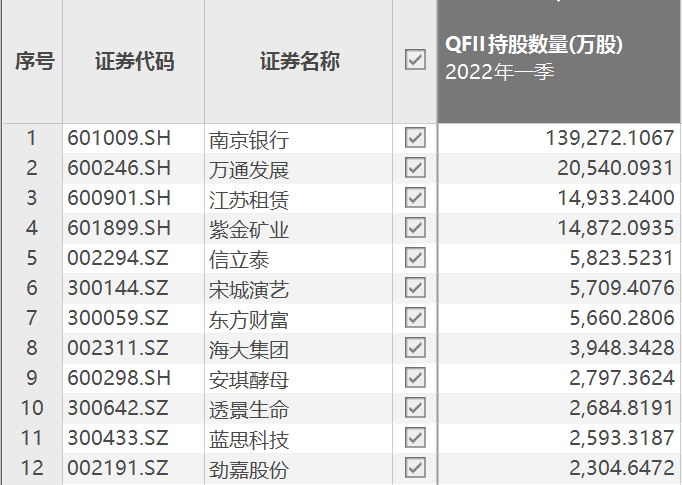Click the name 南京银行
Image resolution: width=682 pixels, height=485 pixels.
pos(249,140)
